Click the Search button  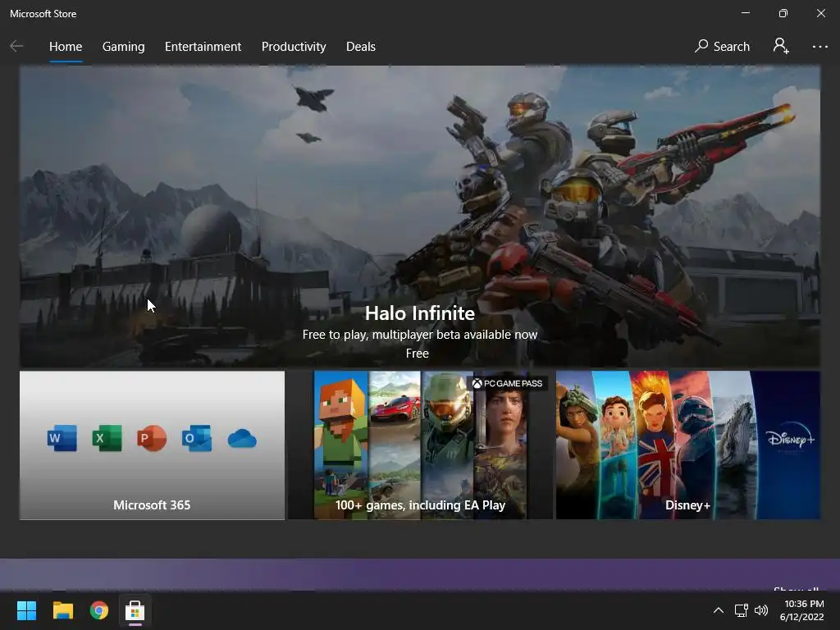(722, 47)
